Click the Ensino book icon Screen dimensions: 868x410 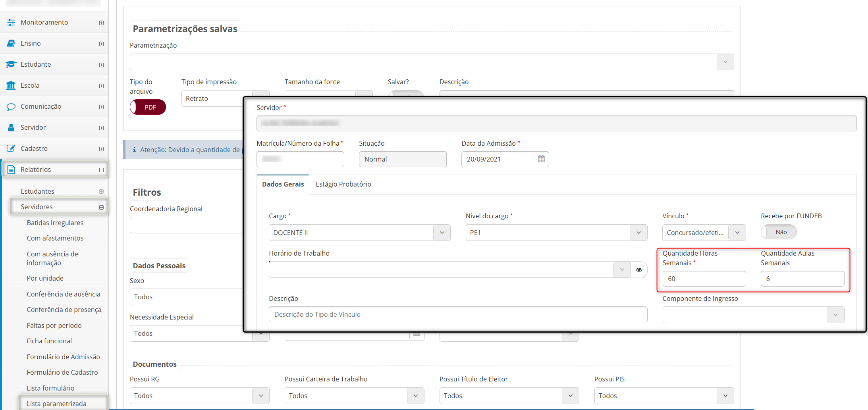click(x=11, y=43)
